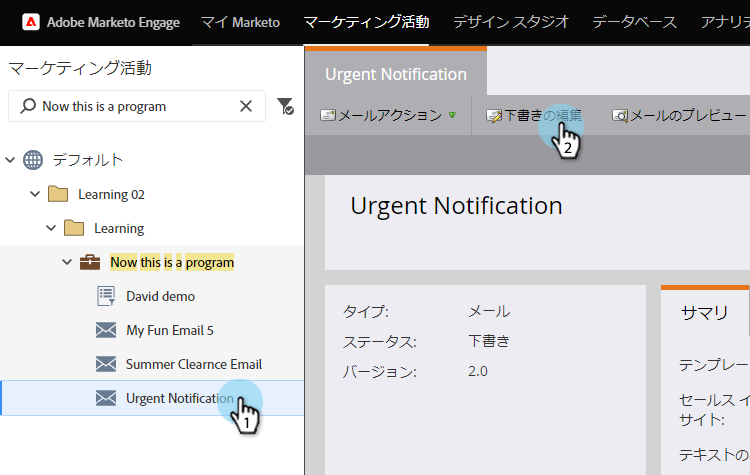
Task: Open メールのプレビュー
Action: coord(688,115)
